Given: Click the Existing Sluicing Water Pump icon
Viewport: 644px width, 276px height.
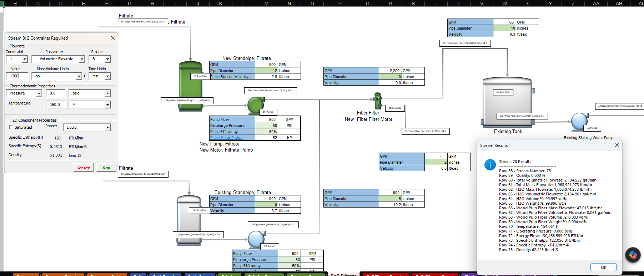Looking at the screenshot, I should (579, 122).
